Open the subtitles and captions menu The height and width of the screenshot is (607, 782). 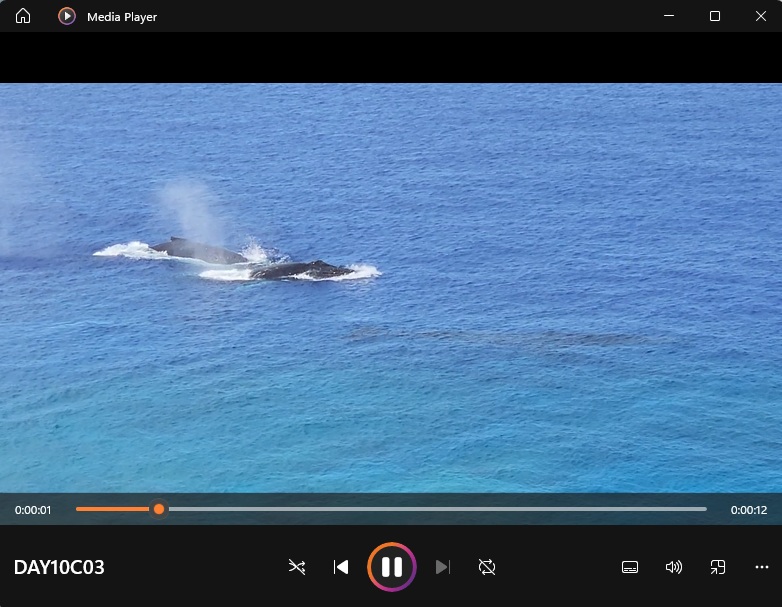tap(630, 567)
